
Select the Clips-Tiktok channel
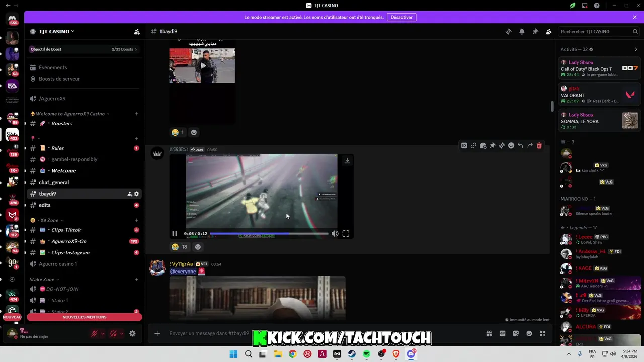(84, 230)
